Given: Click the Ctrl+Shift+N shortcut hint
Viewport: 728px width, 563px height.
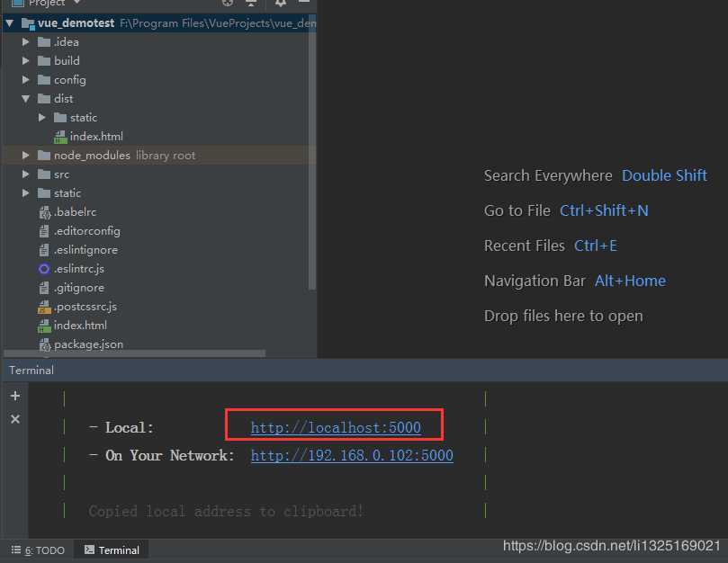Looking at the screenshot, I should click(x=604, y=210).
